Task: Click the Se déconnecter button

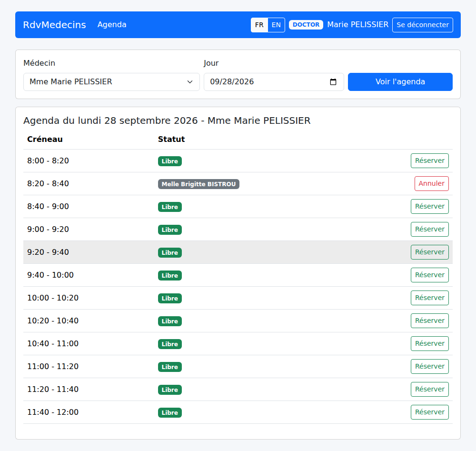Action: (x=423, y=25)
